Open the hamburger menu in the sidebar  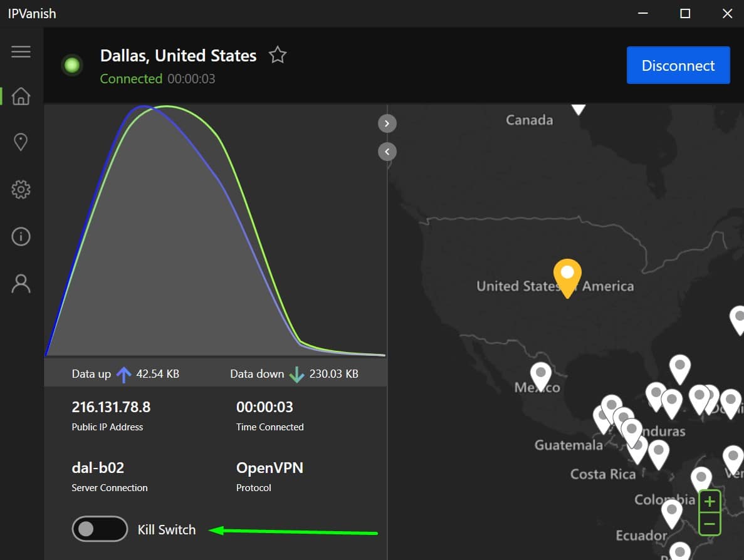21,51
